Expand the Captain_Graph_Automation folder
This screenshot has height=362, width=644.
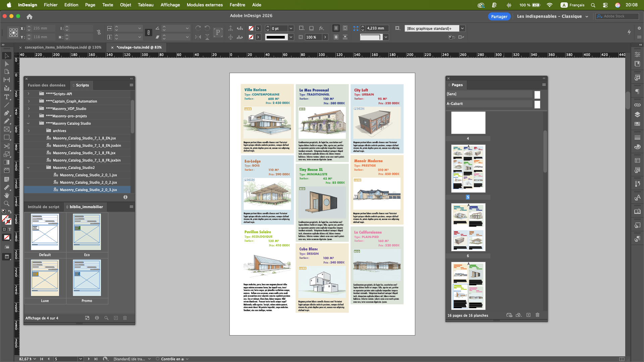pos(29,101)
